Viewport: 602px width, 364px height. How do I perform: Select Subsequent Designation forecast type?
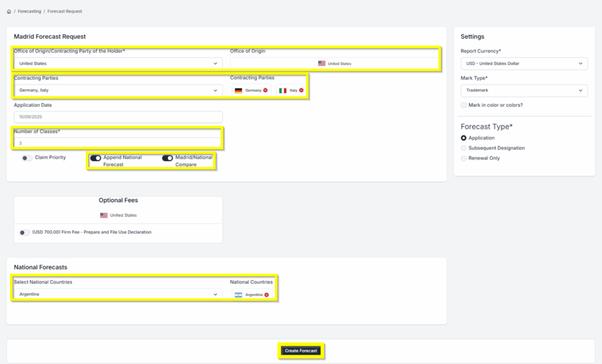tap(464, 148)
